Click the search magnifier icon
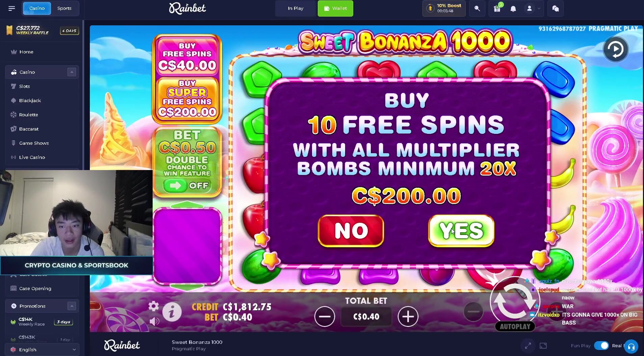Viewport: 644px width, 356px height. [477, 9]
